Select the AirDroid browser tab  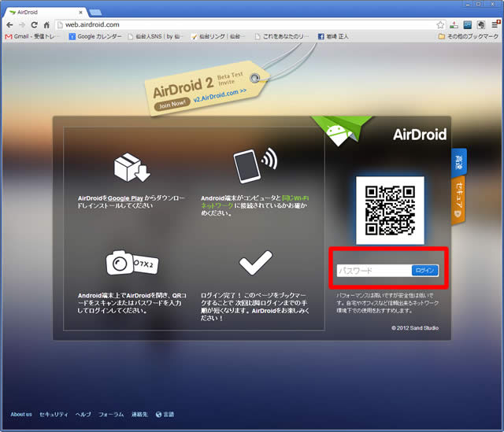[45, 13]
